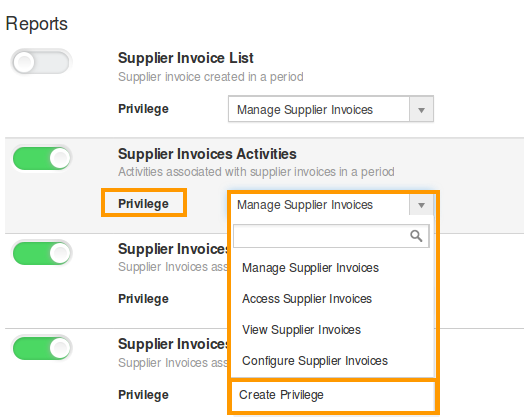Click the Supplier Invoice List title
524x420 pixels.
tap(186, 58)
